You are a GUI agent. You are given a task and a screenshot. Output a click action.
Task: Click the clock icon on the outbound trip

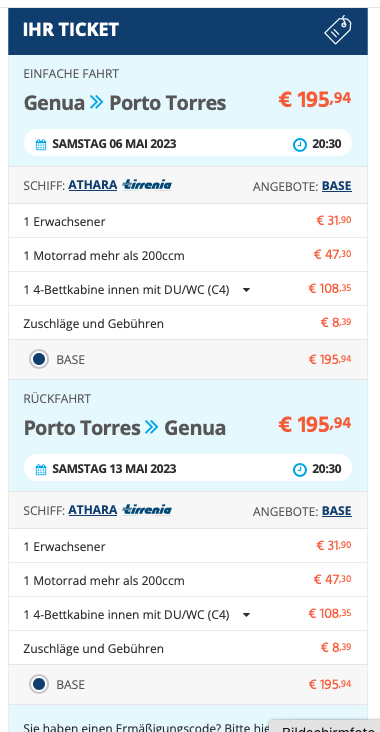point(300,145)
